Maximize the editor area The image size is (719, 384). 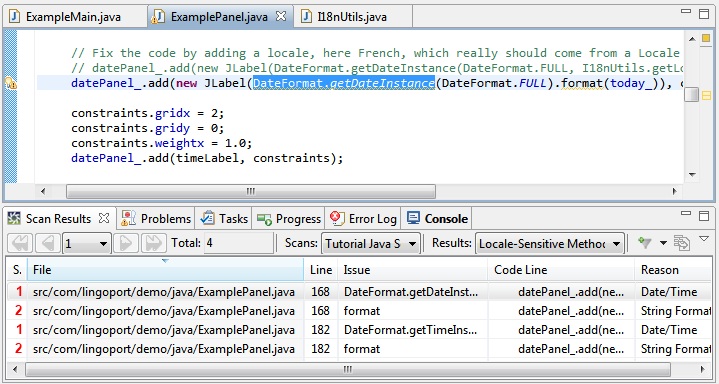703,14
